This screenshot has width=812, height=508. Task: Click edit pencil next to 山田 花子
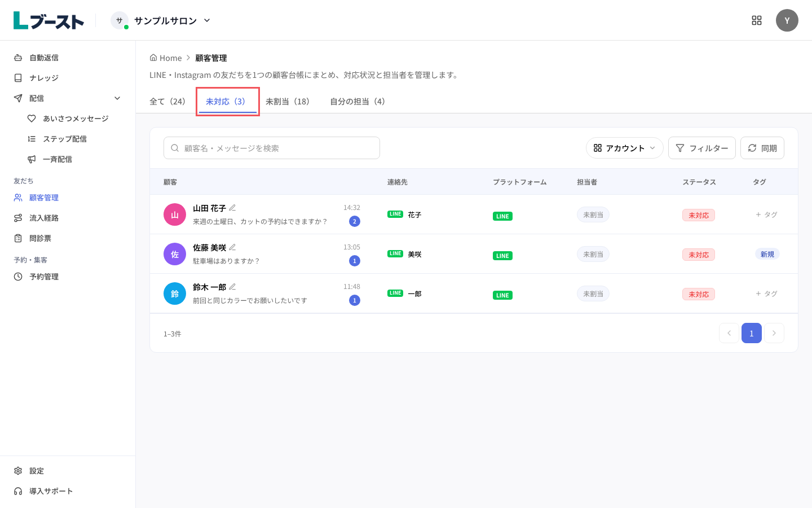pyautogui.click(x=232, y=208)
